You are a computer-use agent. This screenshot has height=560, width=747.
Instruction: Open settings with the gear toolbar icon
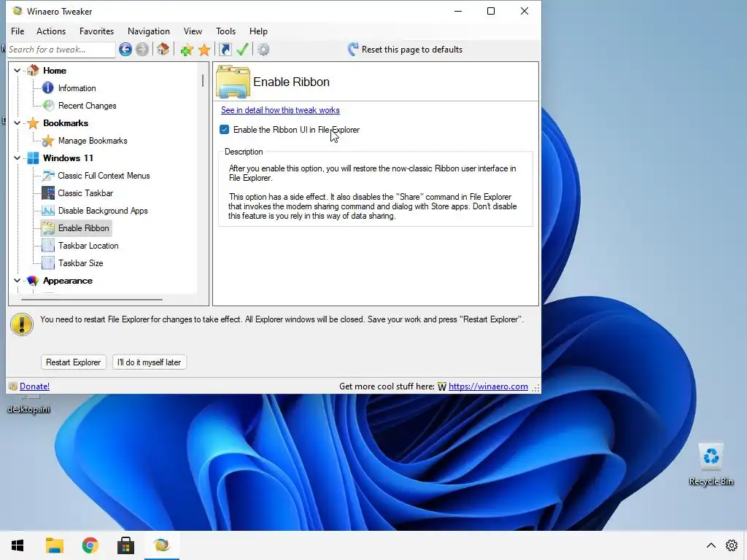pos(263,49)
